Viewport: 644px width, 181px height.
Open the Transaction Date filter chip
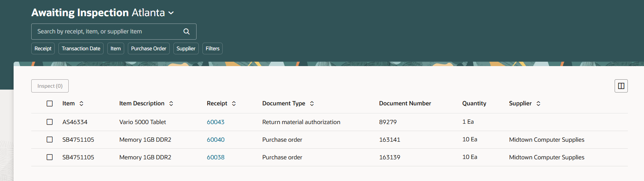(81, 48)
